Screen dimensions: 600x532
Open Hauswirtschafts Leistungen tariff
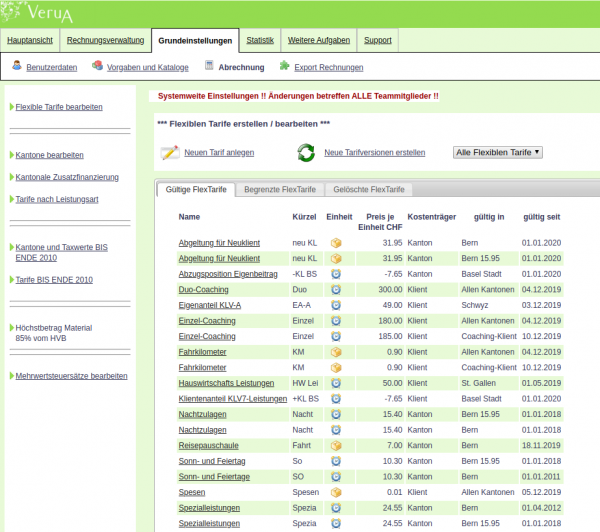226,383
